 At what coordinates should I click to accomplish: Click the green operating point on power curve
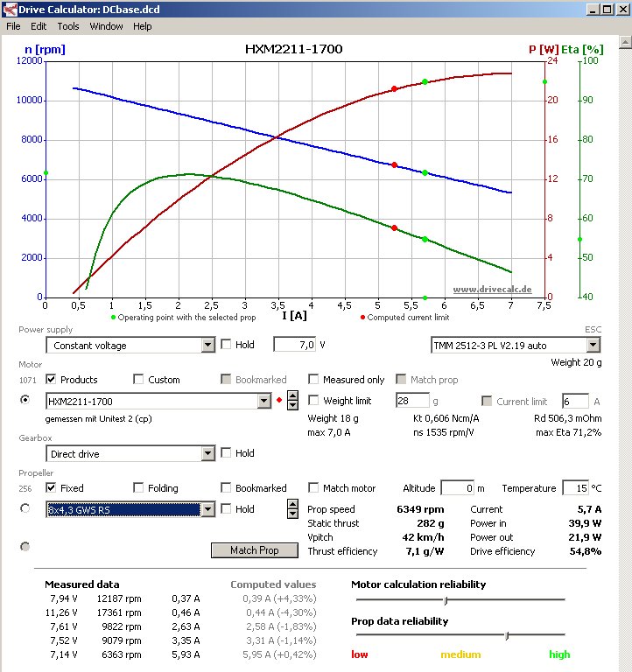click(425, 81)
